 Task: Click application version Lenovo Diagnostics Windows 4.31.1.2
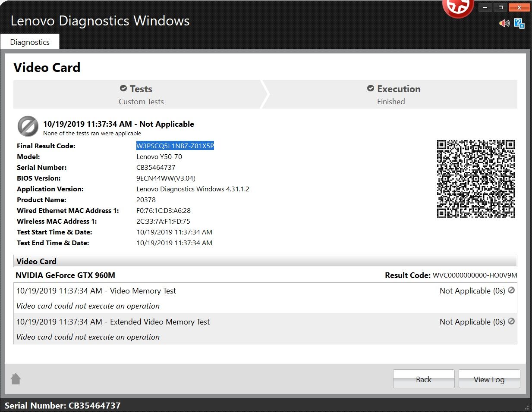[x=193, y=189]
